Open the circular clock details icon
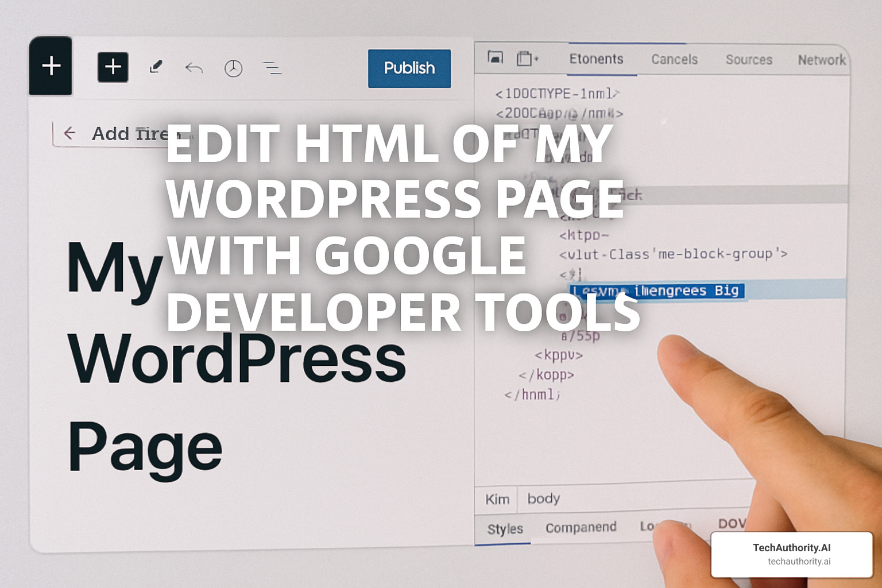The width and height of the screenshot is (882, 588). pyautogui.click(x=233, y=68)
